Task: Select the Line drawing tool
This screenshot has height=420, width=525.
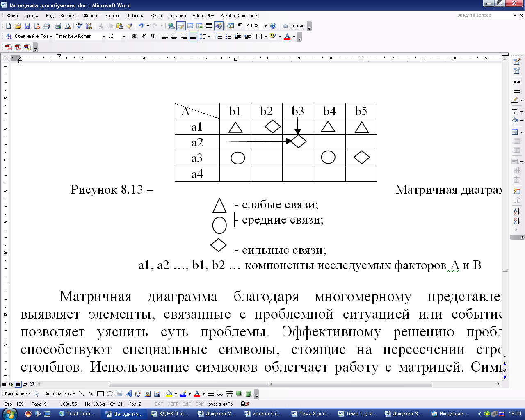Action: [81, 394]
